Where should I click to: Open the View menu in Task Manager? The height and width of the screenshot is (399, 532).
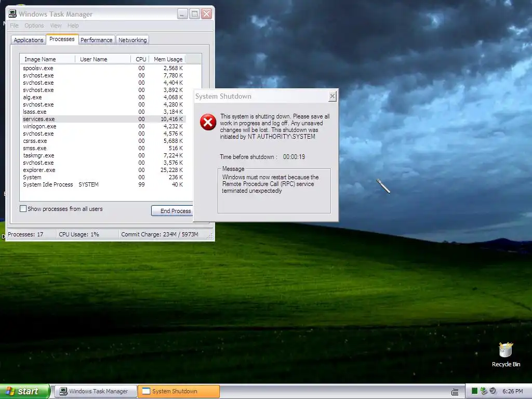coord(56,25)
